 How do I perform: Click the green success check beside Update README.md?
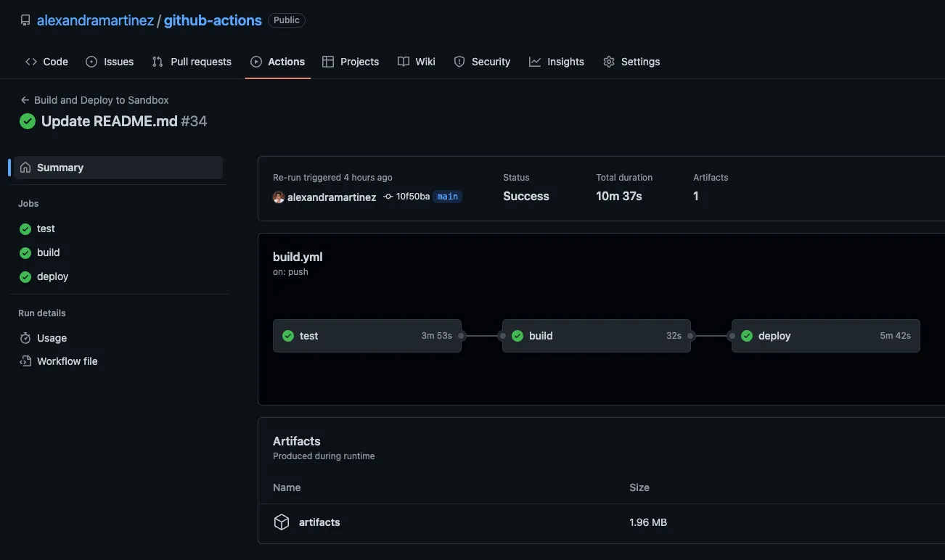[28, 121]
